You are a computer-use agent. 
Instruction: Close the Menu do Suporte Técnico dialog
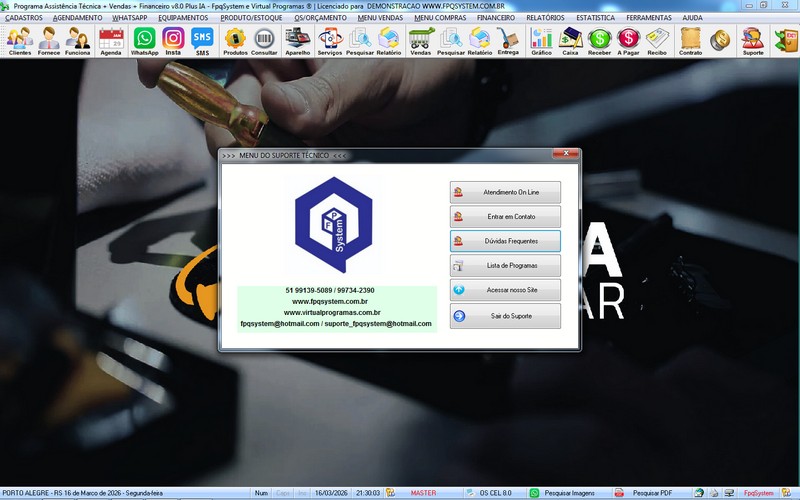566,154
